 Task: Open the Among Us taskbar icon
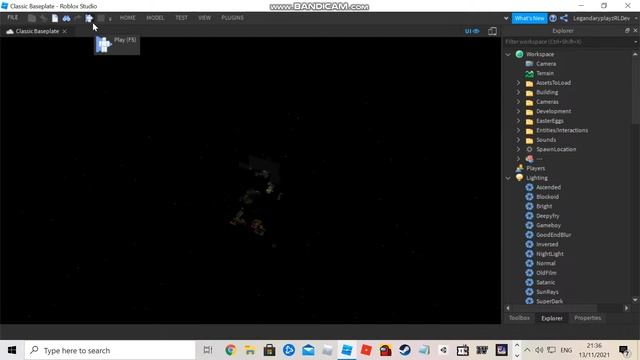tap(385, 350)
